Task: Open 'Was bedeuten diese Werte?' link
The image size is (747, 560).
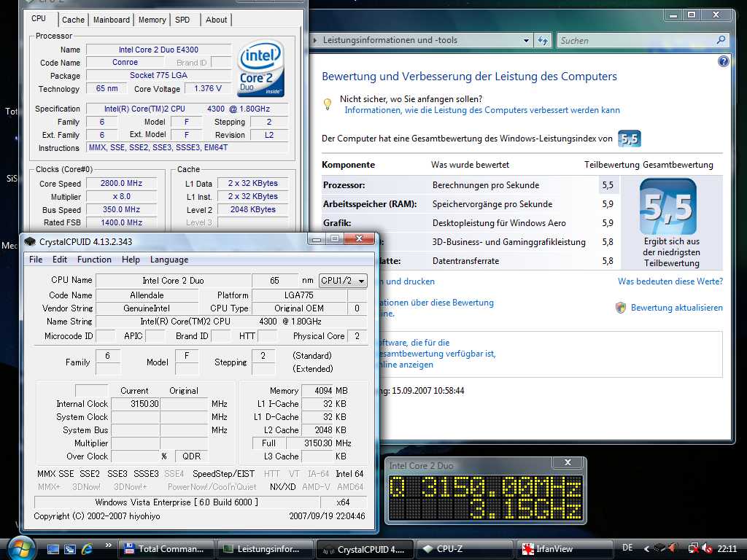Action: click(x=670, y=281)
